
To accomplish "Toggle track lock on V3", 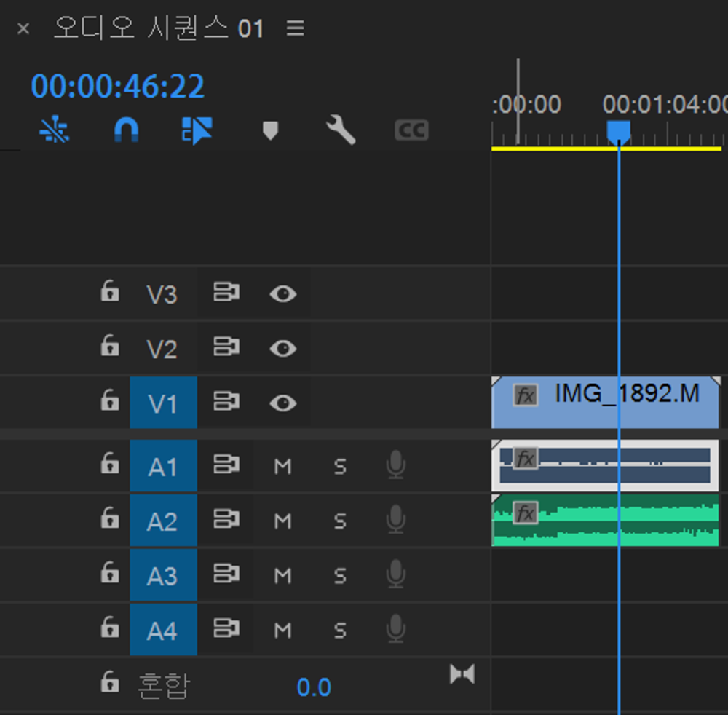I will click(110, 291).
